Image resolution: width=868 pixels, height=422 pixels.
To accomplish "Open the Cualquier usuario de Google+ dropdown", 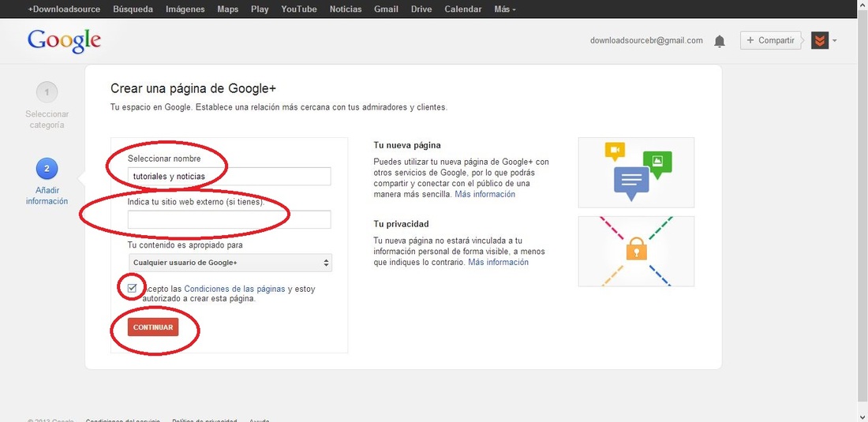I will point(230,263).
